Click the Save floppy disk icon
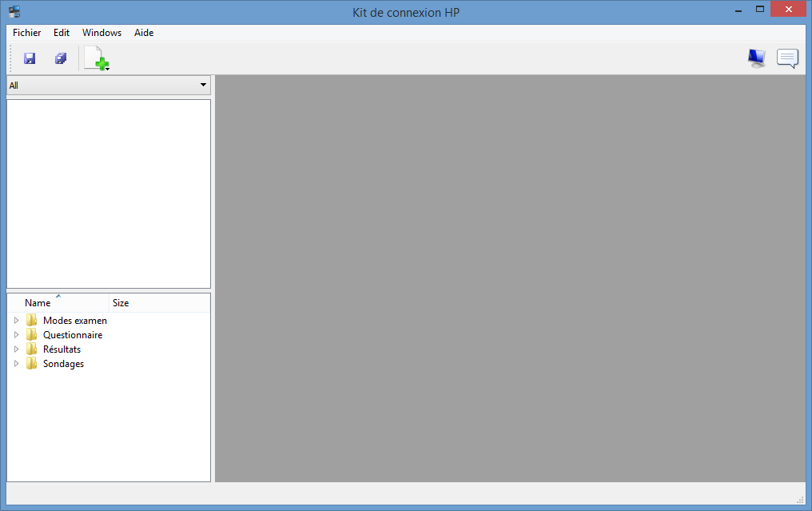This screenshot has height=511, width=812. coord(30,58)
